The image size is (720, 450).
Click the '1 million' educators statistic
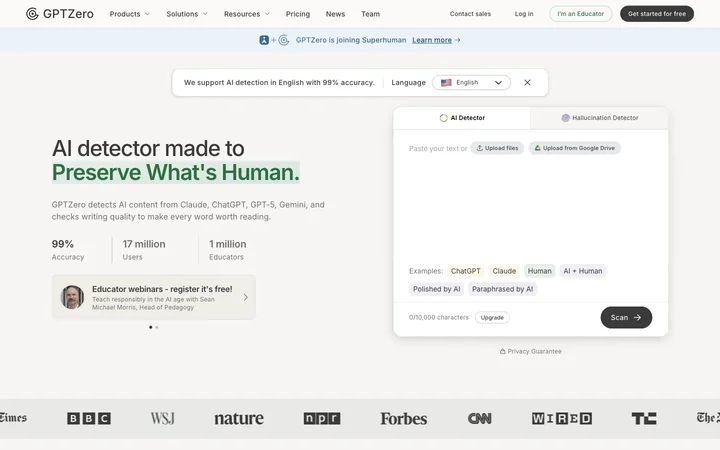click(x=228, y=244)
